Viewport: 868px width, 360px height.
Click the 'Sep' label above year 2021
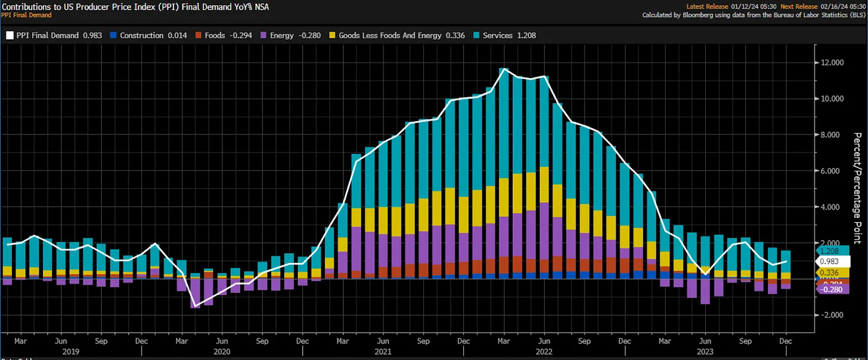(423, 342)
